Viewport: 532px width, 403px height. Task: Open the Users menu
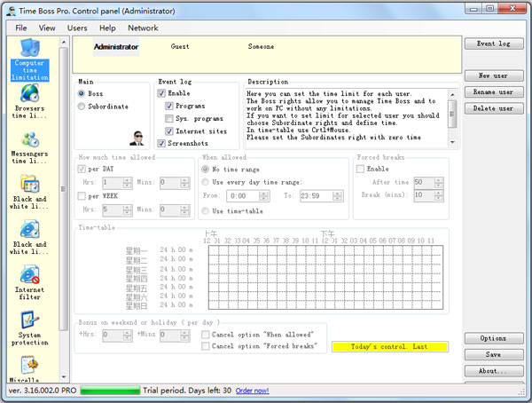77,28
